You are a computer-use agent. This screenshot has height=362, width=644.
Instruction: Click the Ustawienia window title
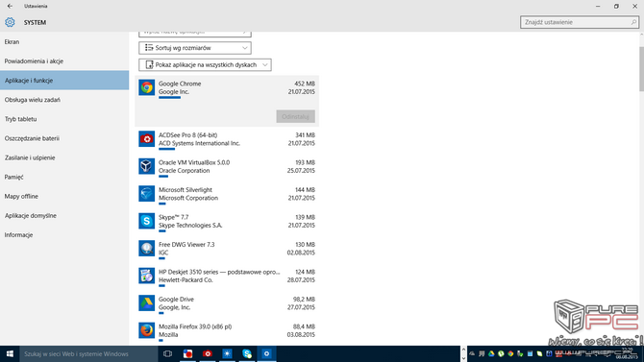coord(36,6)
